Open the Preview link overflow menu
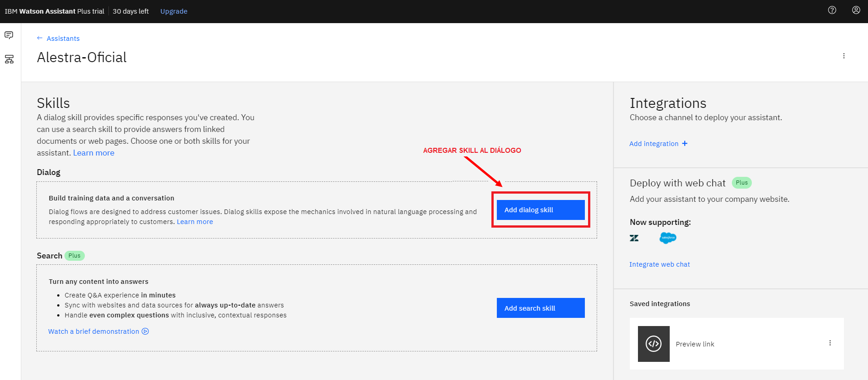Screen dimensions: 868x380 pos(830,343)
